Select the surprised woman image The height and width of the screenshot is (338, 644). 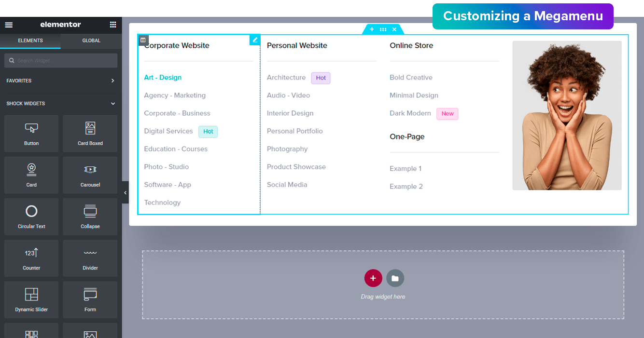pos(567,115)
